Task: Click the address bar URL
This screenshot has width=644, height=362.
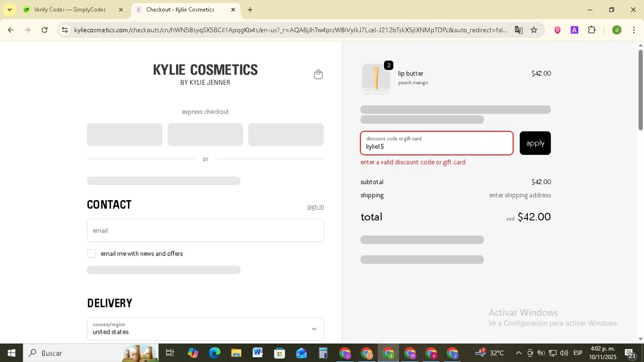Action: (290, 30)
